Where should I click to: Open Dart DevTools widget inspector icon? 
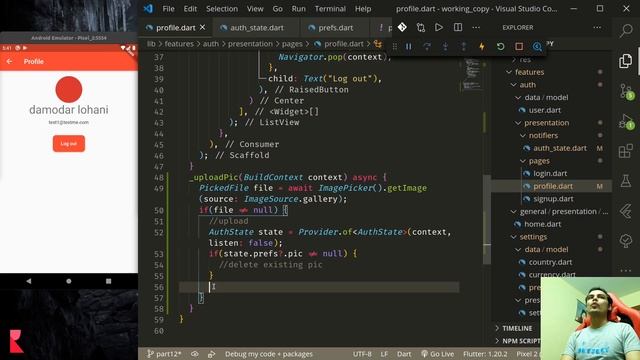click(x=537, y=47)
